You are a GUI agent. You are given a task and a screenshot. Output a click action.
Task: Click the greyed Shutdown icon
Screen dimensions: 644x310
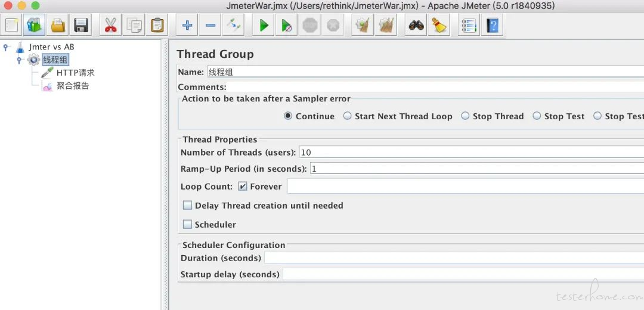coord(333,26)
